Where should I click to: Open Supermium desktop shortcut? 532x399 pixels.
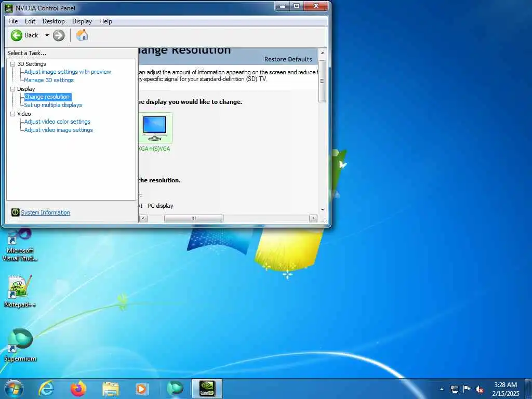(x=20, y=345)
